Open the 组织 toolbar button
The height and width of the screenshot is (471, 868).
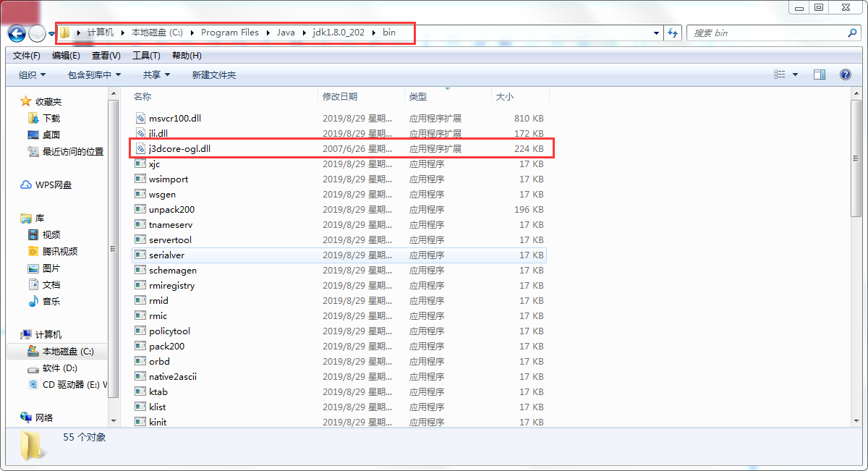pyautogui.click(x=30, y=75)
